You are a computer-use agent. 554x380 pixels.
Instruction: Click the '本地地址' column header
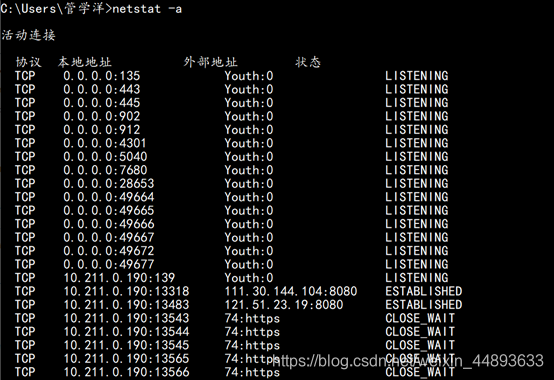click(x=85, y=62)
